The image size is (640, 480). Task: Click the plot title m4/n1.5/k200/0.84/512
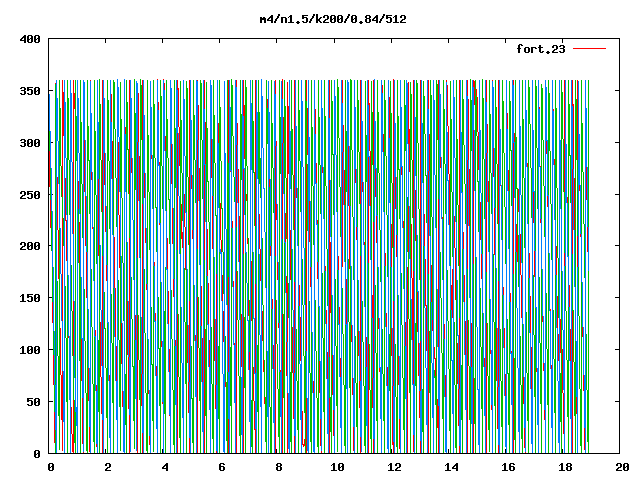tap(333, 19)
